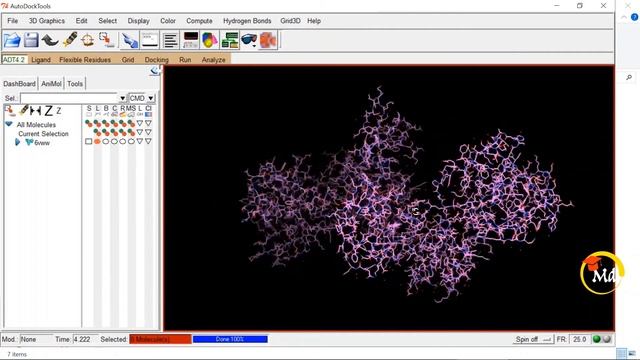This screenshot has height=360, width=640.
Task: Toggle Current Selection CPK dots in C column
Action: pyautogui.click(x=114, y=132)
